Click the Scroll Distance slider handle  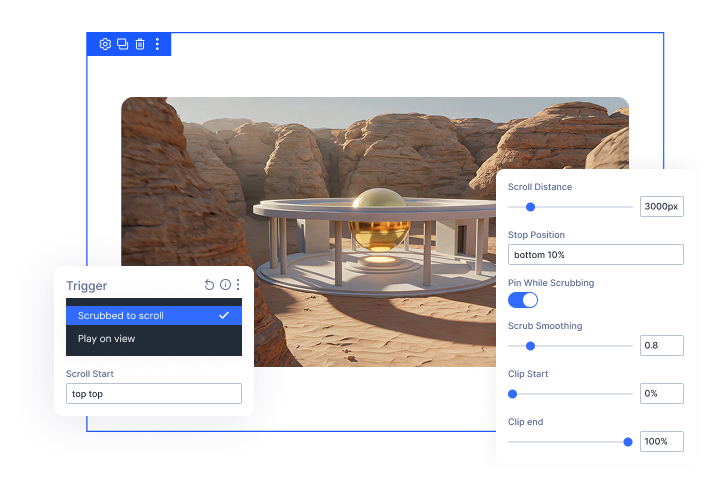click(530, 207)
